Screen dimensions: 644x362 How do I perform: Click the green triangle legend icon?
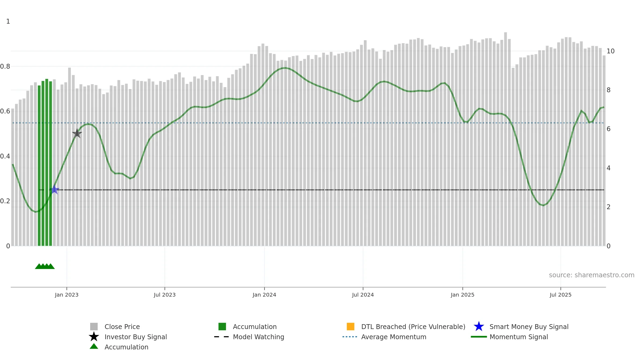[x=94, y=346]
